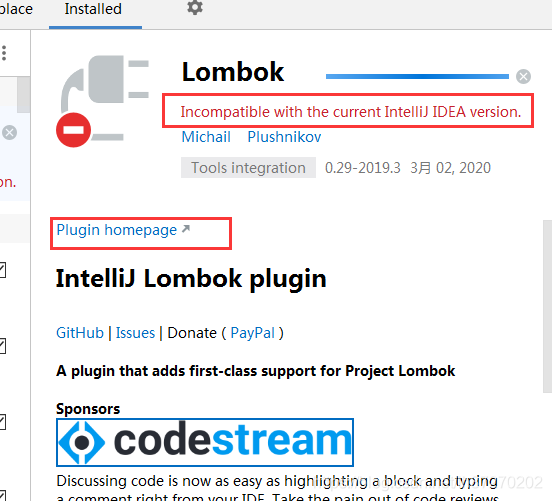Switch to the Installed tab
Screen dimensions: 552x501
click(x=93, y=9)
